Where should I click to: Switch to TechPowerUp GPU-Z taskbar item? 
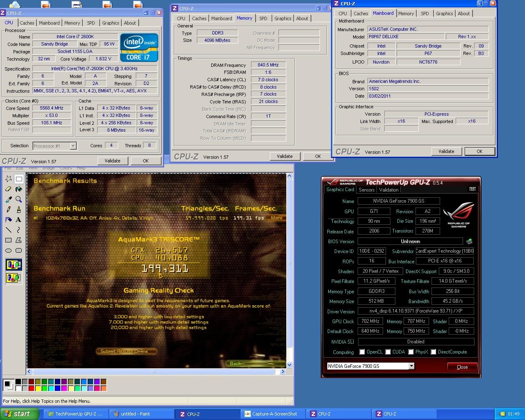coord(76,414)
